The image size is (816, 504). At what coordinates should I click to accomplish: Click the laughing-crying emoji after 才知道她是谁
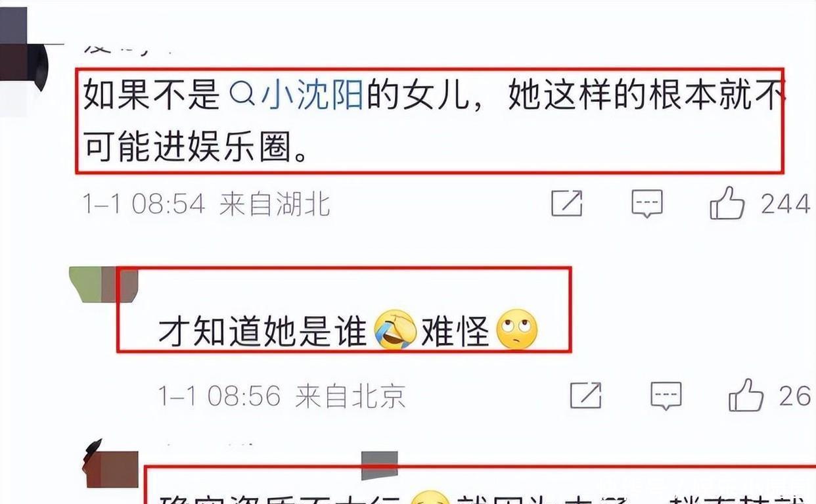pyautogui.click(x=395, y=329)
